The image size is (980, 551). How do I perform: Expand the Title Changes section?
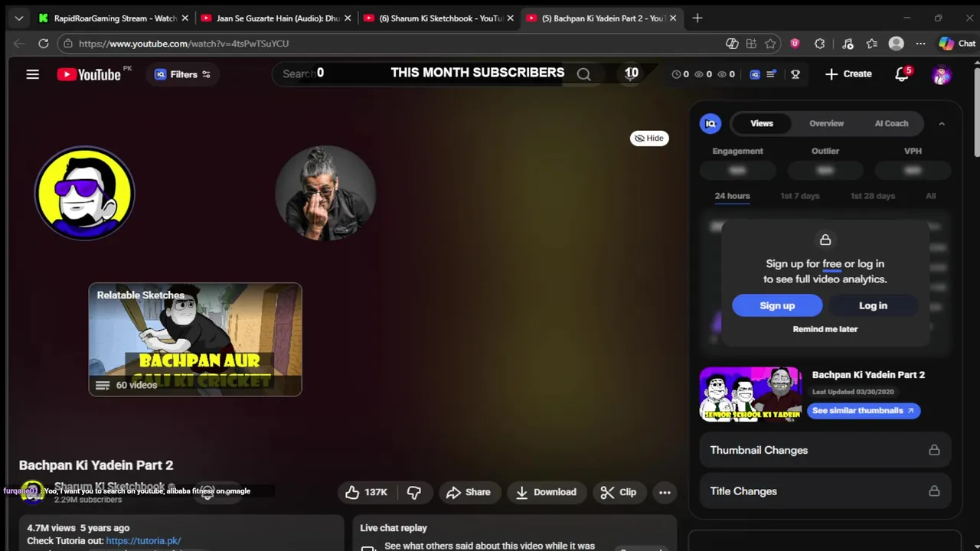(825, 491)
